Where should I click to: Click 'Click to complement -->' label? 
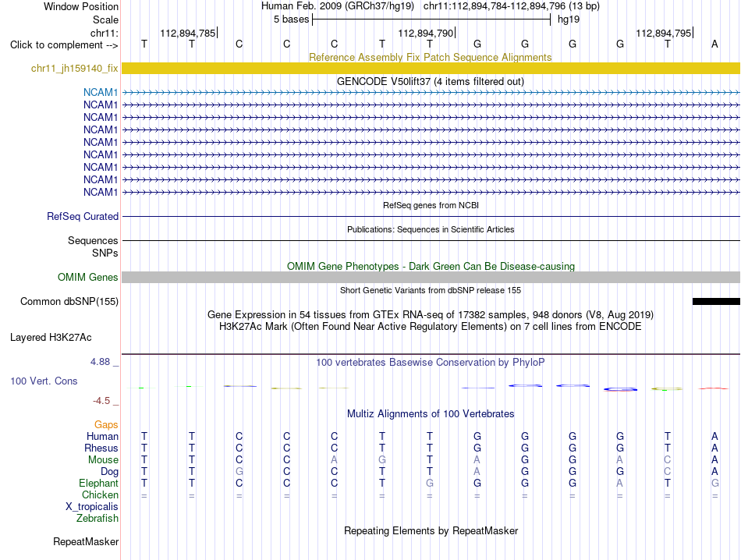point(64,45)
